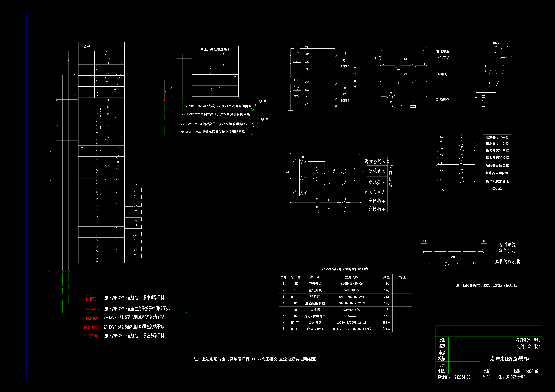Select the 远方合闸入口 label

(x=377, y=162)
